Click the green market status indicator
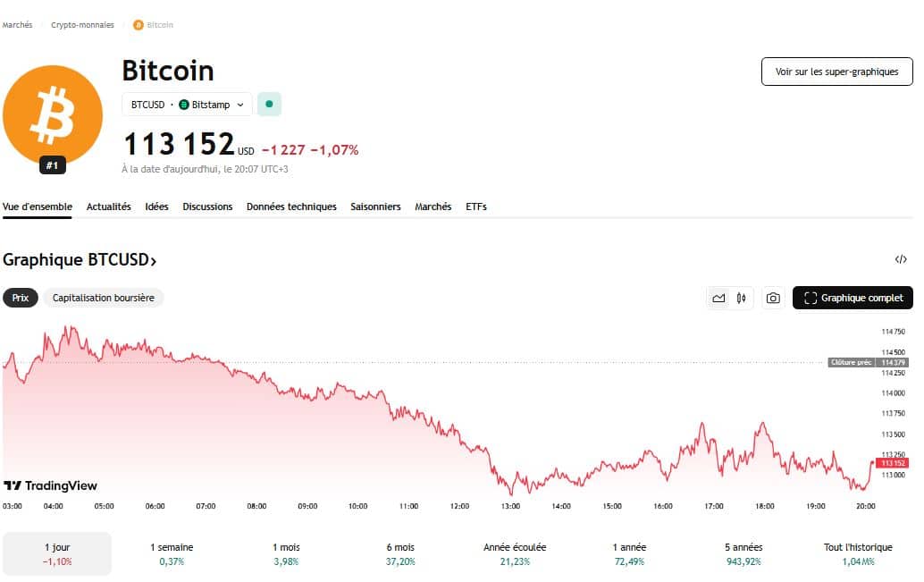Viewport: 924px width, 582px height. [269, 105]
